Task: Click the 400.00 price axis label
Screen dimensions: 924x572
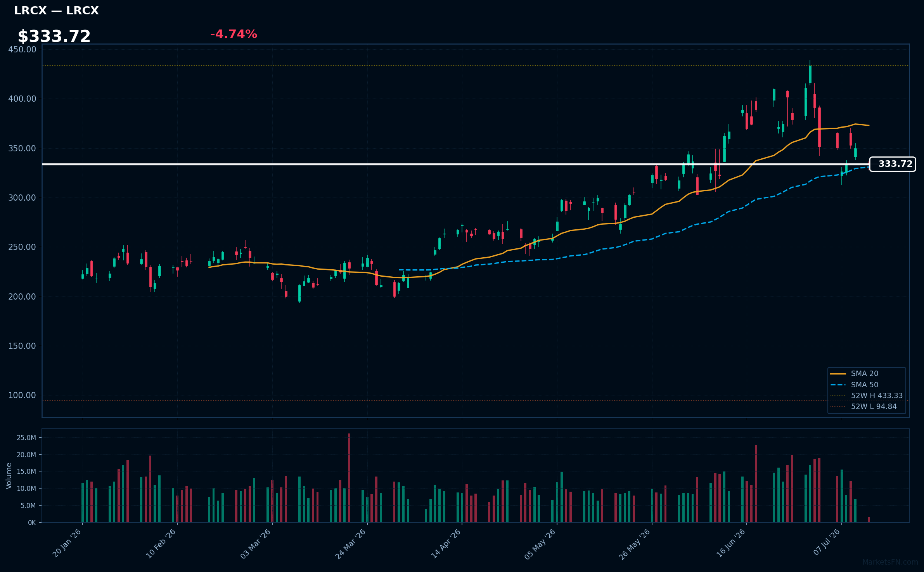Action: 22,99
